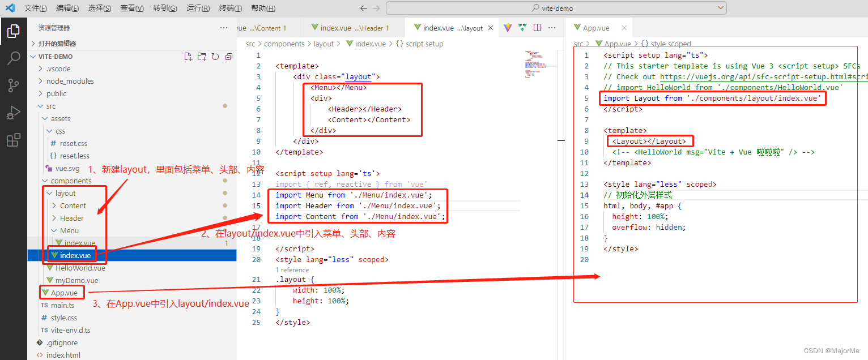The image size is (868, 360).
Task: Go back with the left navigation arrow
Action: [364, 8]
